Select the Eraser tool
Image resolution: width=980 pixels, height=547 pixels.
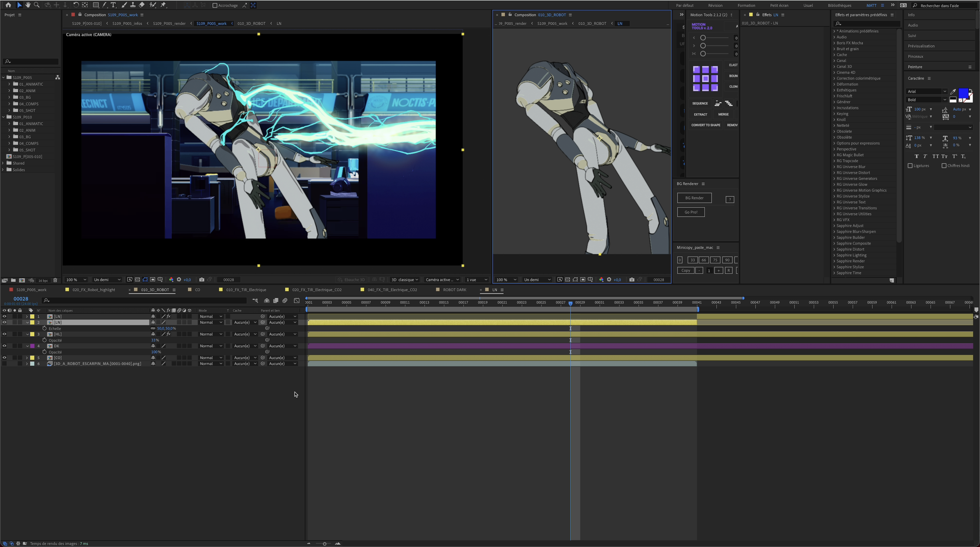click(x=142, y=5)
